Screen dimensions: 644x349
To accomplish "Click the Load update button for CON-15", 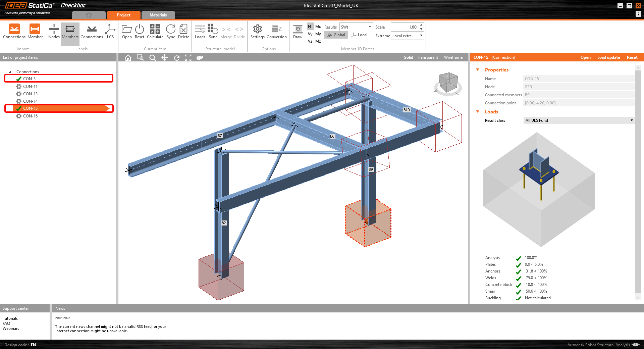I will click(x=608, y=57).
